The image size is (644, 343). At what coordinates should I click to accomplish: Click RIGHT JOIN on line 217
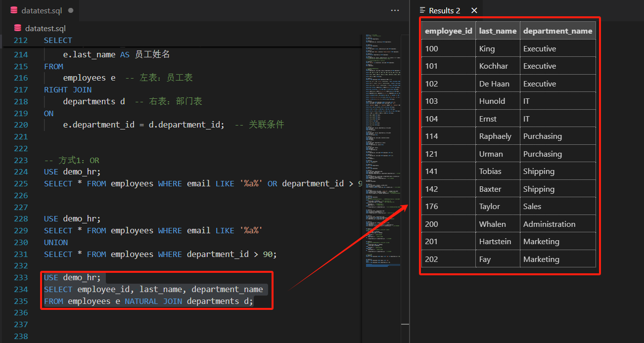coord(68,90)
